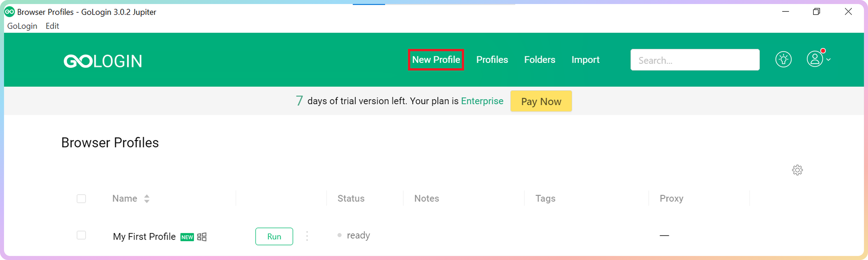Click the NEW badge on My First Profile

187,237
